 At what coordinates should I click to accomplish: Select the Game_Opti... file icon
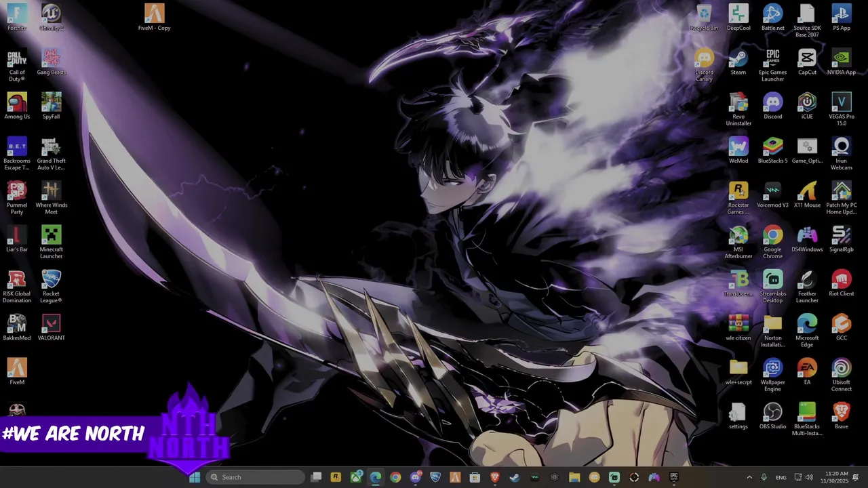807,150
